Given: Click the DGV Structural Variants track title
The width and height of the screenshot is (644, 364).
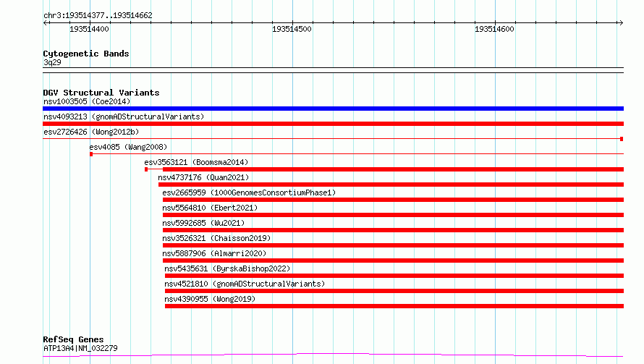Looking at the screenshot, I should [x=101, y=93].
